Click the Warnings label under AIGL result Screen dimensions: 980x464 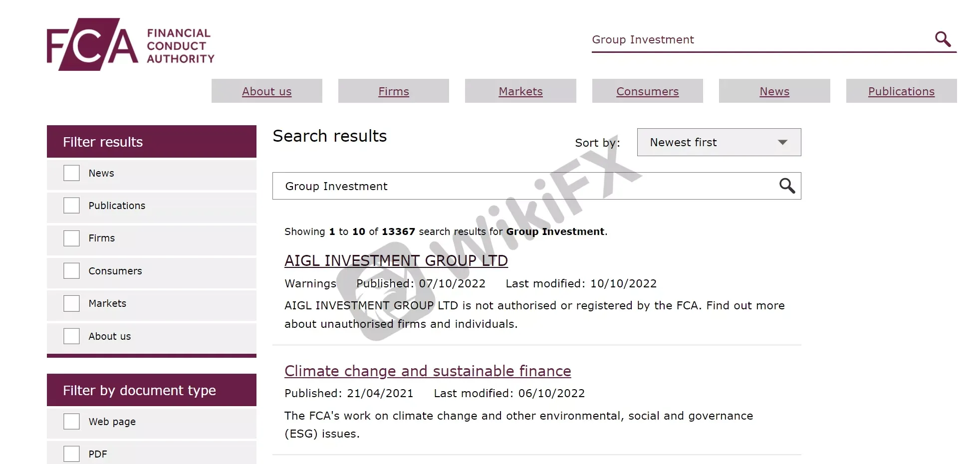[310, 283]
